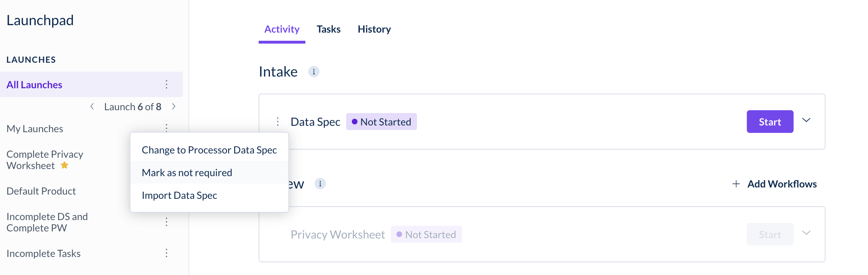The width and height of the screenshot is (868, 275).
Task: Open the Incomplete Tasks three-dot menu
Action: click(x=166, y=253)
